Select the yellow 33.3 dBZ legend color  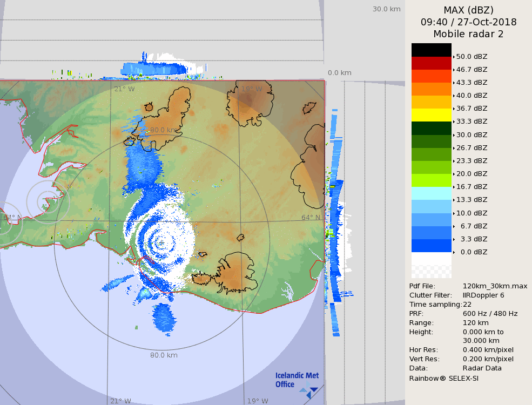[x=431, y=115]
